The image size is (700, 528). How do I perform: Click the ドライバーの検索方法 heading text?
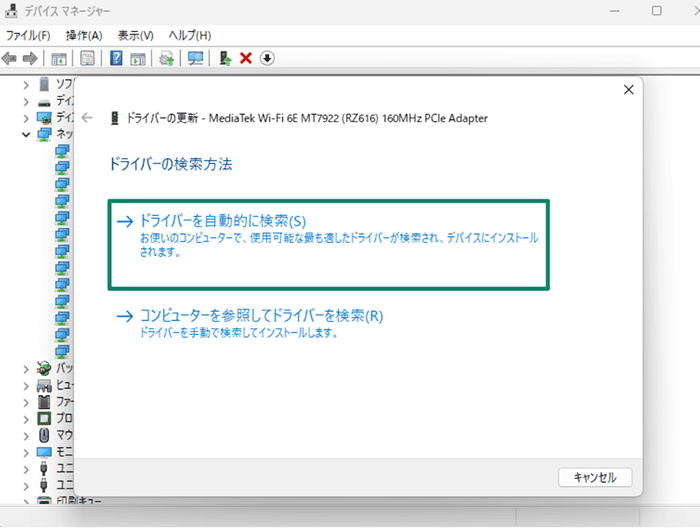[x=171, y=164]
